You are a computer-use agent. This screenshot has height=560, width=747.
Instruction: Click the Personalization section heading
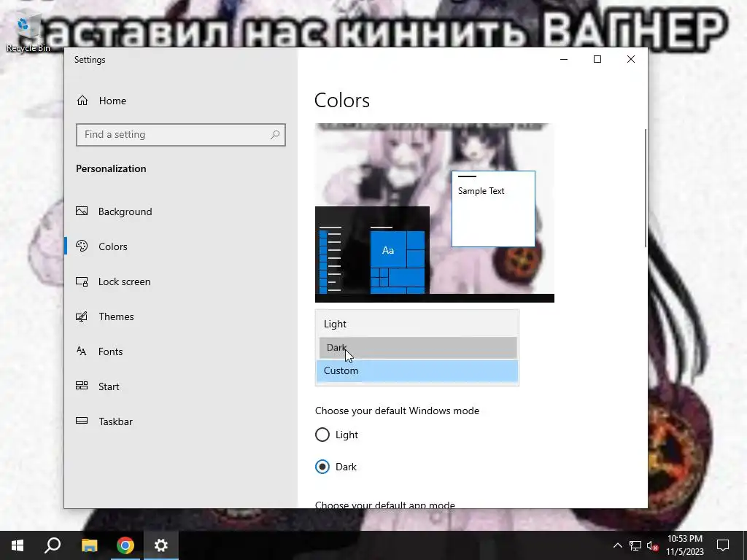[x=111, y=168]
